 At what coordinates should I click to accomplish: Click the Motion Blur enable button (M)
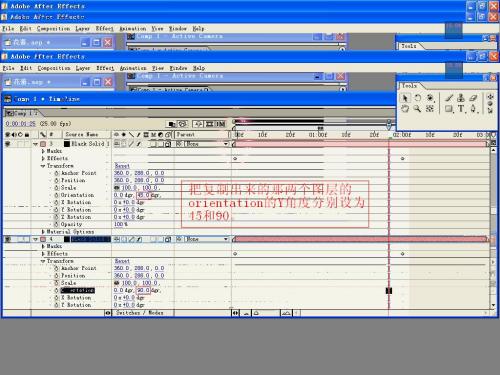pyautogui.click(x=220, y=124)
